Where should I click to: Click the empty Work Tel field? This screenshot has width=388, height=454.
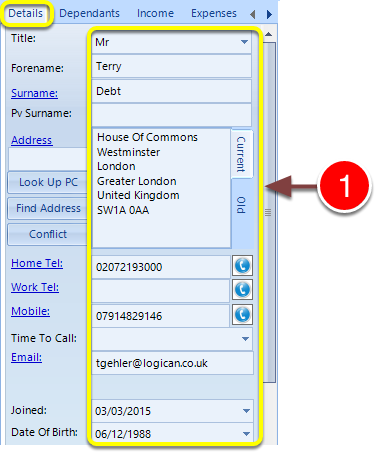[x=161, y=291]
